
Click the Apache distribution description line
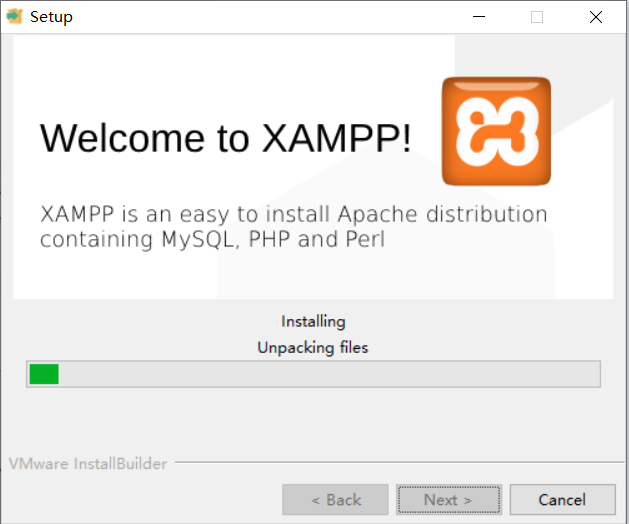point(294,214)
